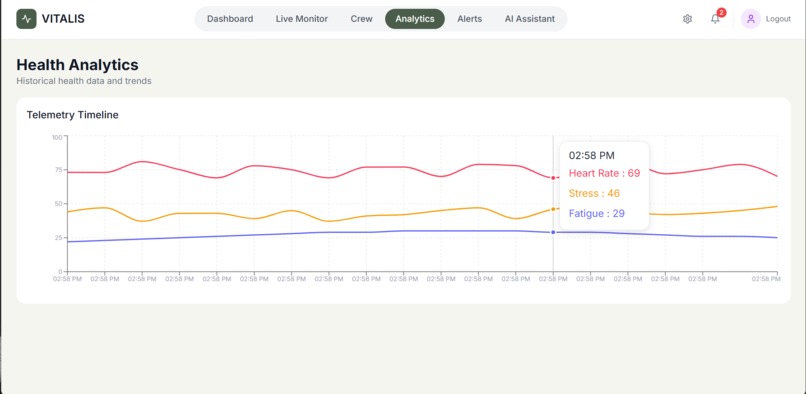The image size is (806, 394).
Task: Click the 50 y-axis label
Action: pyautogui.click(x=58, y=204)
